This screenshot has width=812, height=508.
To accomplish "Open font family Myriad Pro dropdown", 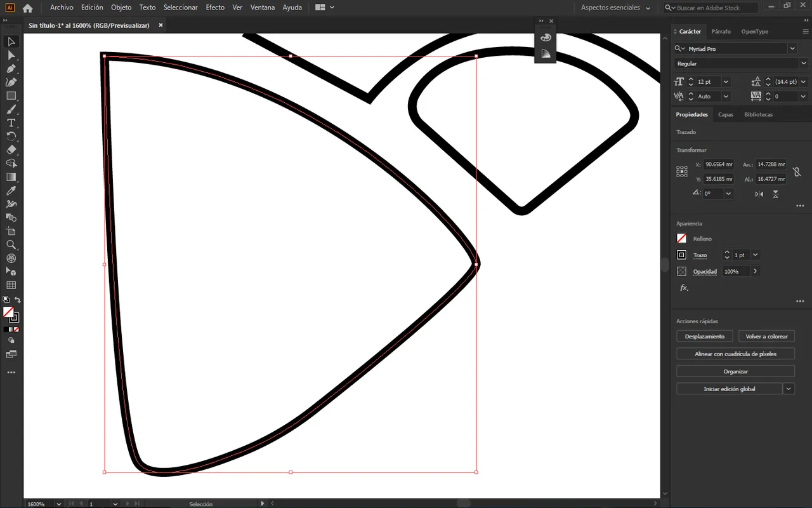I will pyautogui.click(x=792, y=48).
